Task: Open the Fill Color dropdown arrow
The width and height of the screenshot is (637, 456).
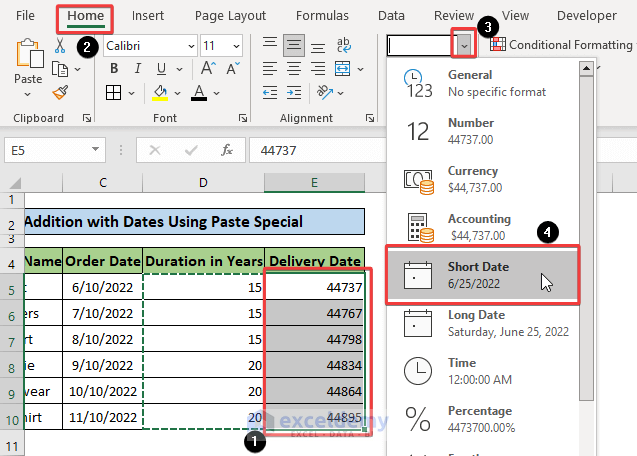Action: 178,93
